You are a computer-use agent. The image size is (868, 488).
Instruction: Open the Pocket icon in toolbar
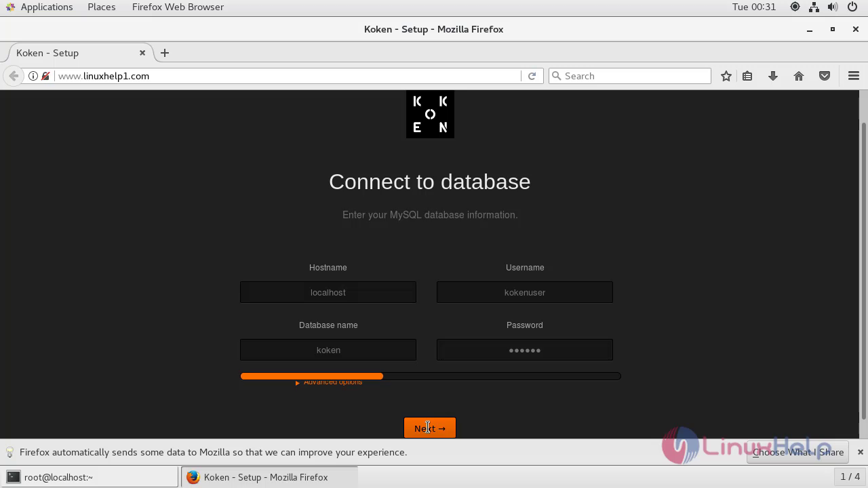[825, 76]
